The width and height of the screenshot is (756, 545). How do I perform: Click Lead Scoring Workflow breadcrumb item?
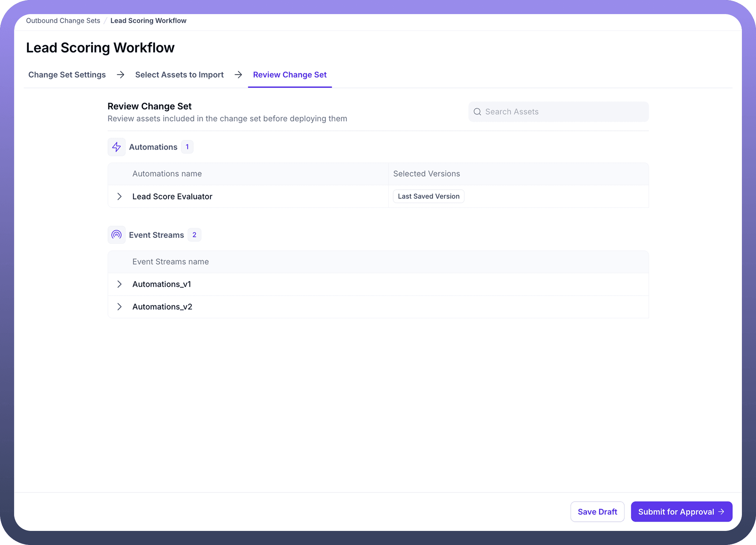point(148,20)
